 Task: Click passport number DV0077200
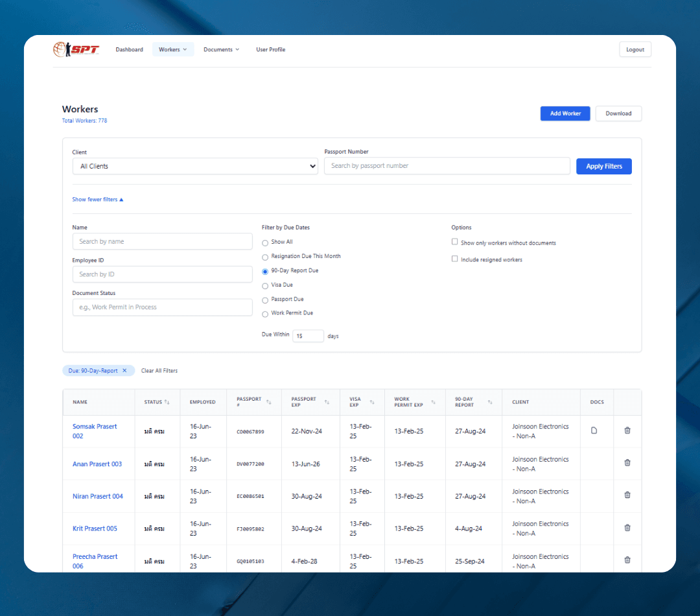click(x=250, y=464)
